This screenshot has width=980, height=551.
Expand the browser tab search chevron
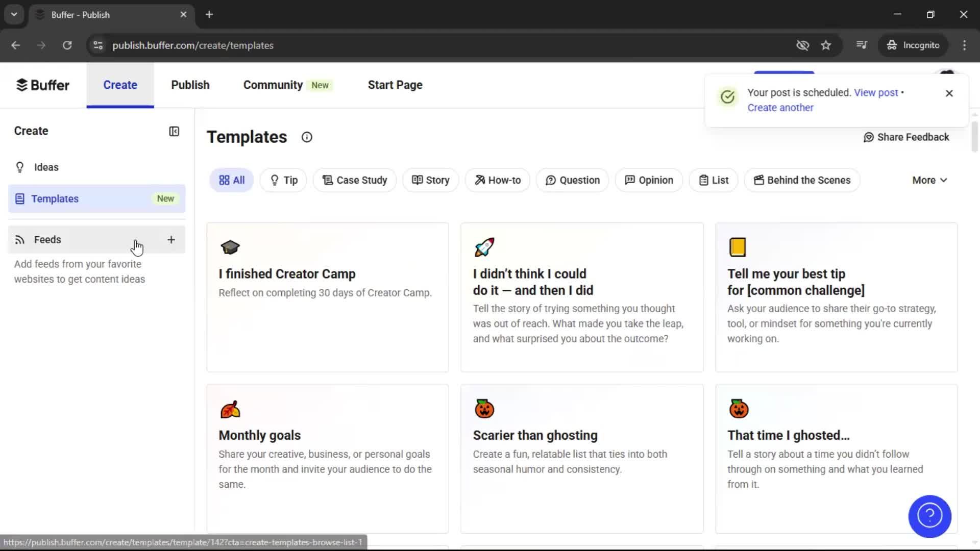coord(14,14)
